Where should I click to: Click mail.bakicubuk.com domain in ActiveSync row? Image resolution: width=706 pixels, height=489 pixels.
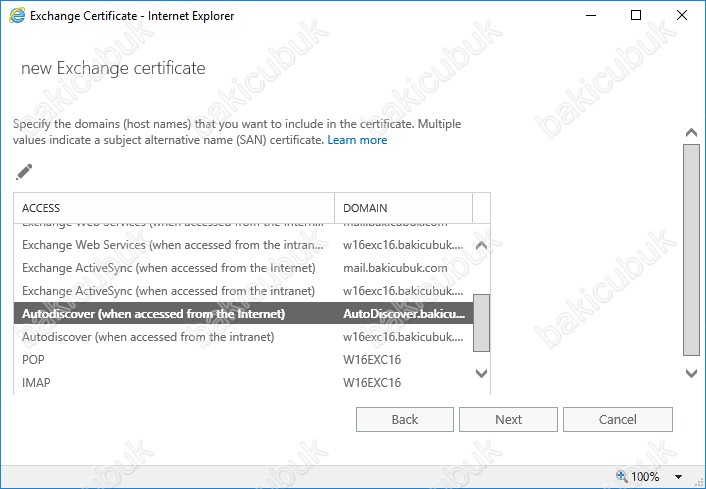click(x=395, y=268)
